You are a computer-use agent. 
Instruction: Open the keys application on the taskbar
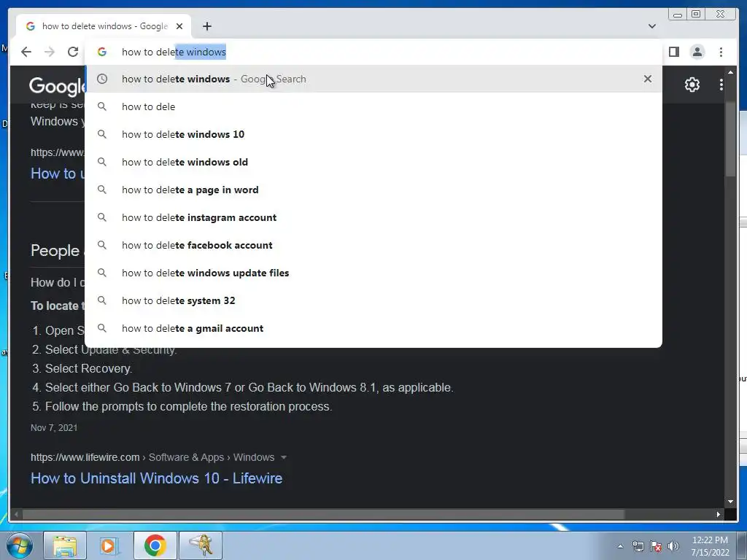pos(200,545)
